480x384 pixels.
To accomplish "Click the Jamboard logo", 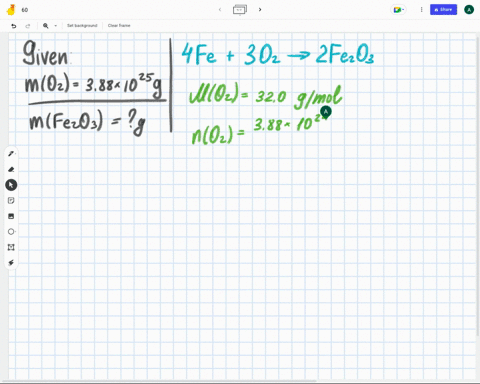I will pyautogui.click(x=11, y=10).
